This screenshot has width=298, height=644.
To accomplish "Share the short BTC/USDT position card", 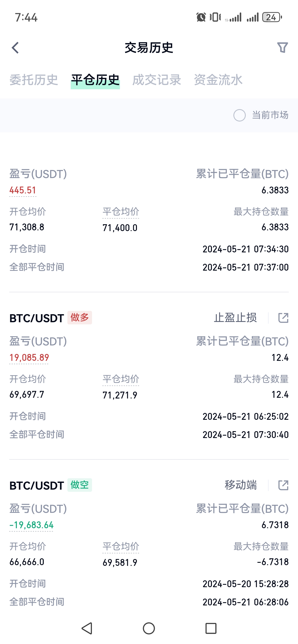I will (x=283, y=485).
